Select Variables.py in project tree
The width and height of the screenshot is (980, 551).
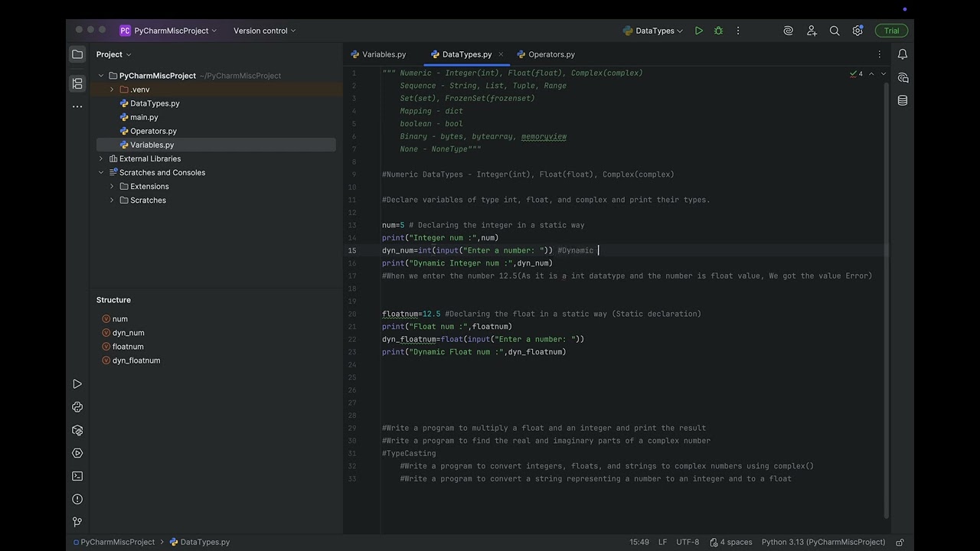tap(152, 145)
